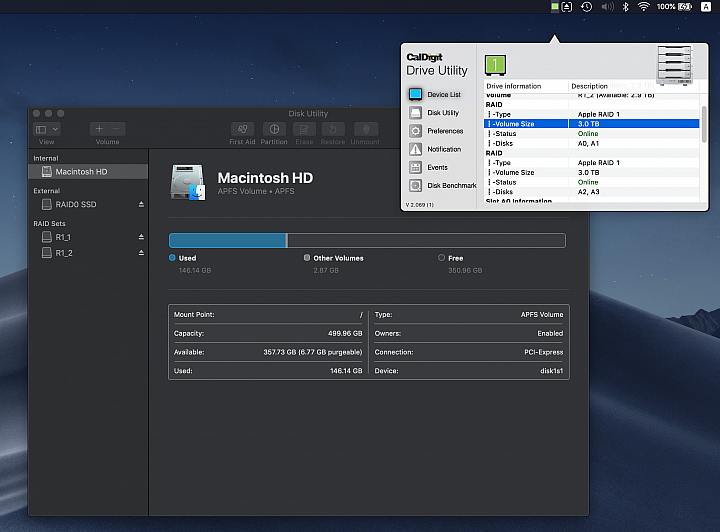Open Device List in CalDigit Drive Utility
720x532 pixels.
(444, 94)
